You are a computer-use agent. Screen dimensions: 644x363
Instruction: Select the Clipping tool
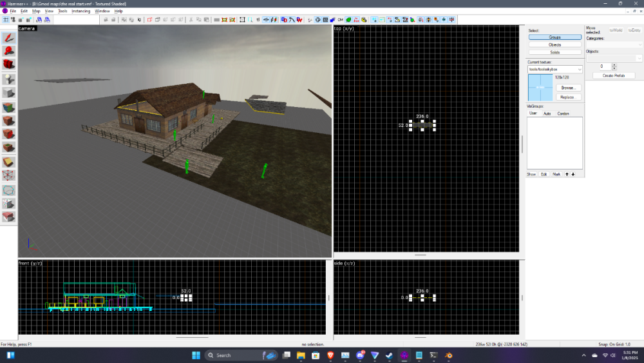click(8, 162)
